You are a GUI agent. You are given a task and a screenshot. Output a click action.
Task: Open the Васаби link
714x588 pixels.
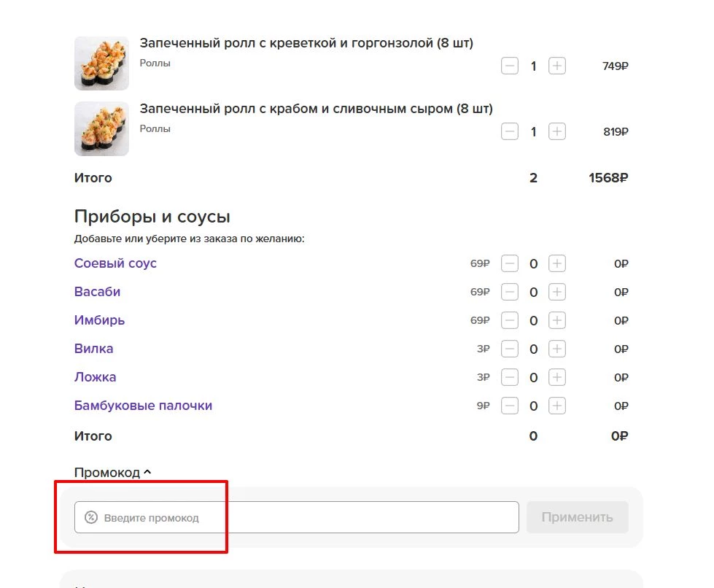[x=97, y=292]
